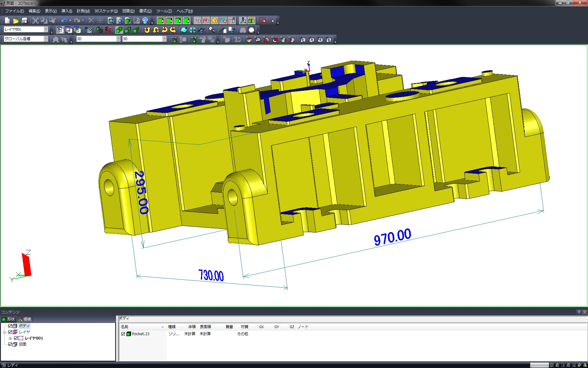Open the グローバル座標 coordinate dropdown
This screenshot has height=368, width=588.
(x=46, y=39)
